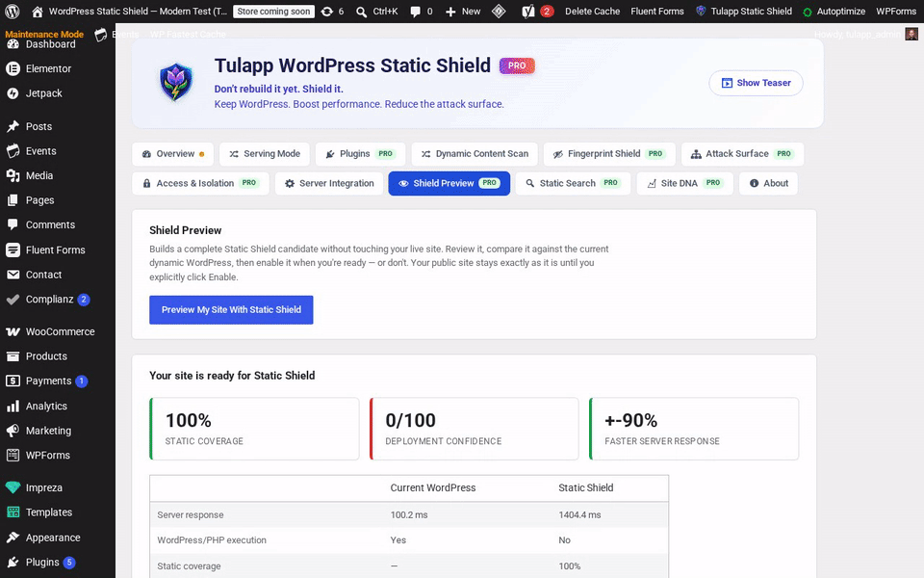Switch to Fingerprint Shield tab
The height and width of the screenshot is (578, 924).
[x=608, y=154]
